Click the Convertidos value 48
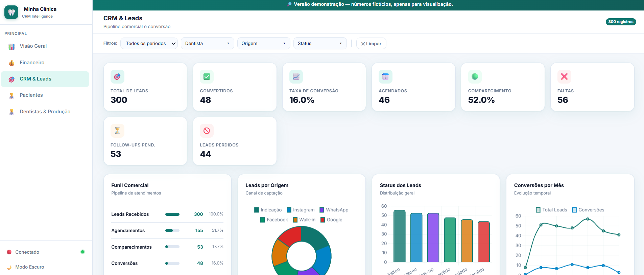Viewport: 644px width, 275px height. click(x=206, y=100)
